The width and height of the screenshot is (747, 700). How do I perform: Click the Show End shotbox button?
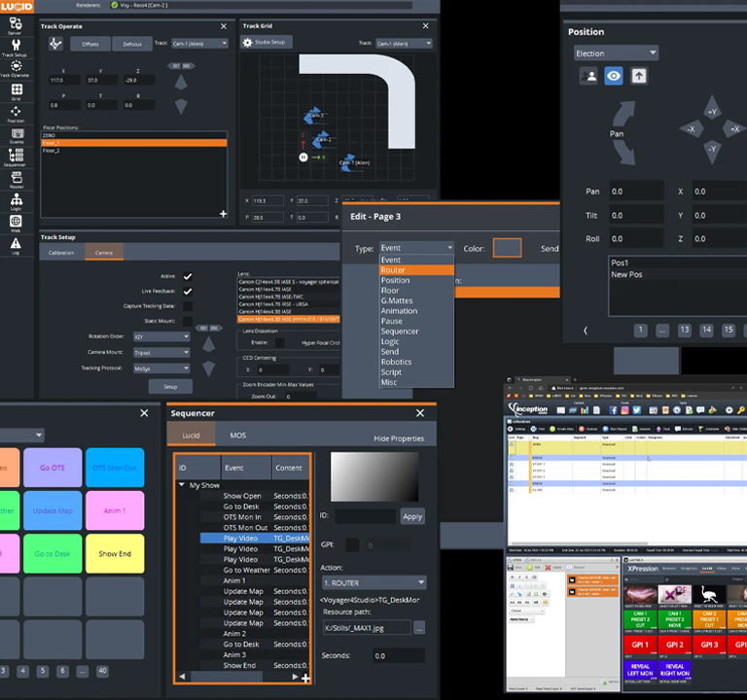(115, 553)
